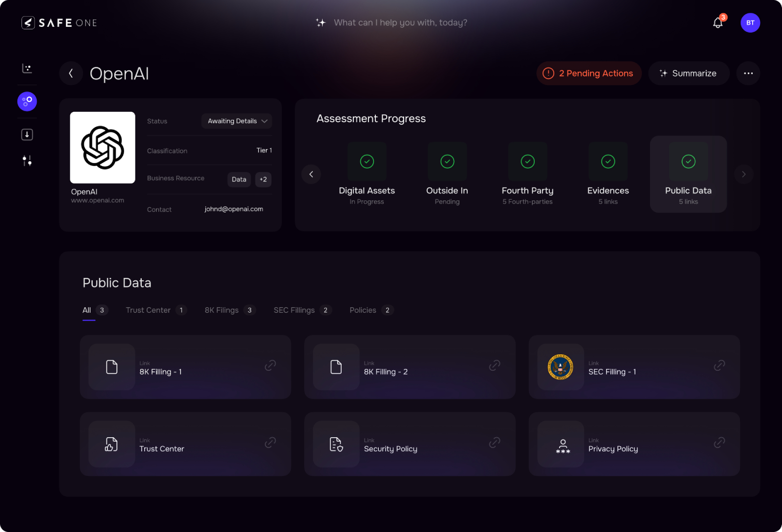The width and height of the screenshot is (782, 532).
Task: Click the AI sparkle icon in search
Action: point(321,22)
